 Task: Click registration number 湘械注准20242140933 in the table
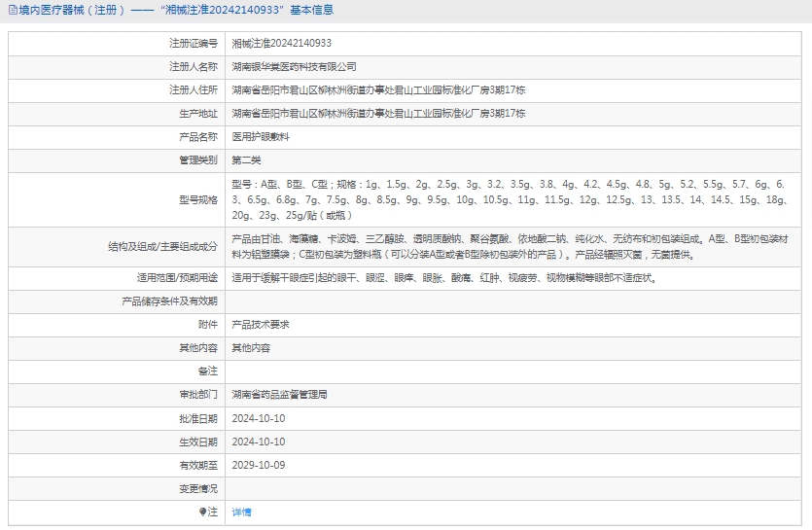(281, 44)
